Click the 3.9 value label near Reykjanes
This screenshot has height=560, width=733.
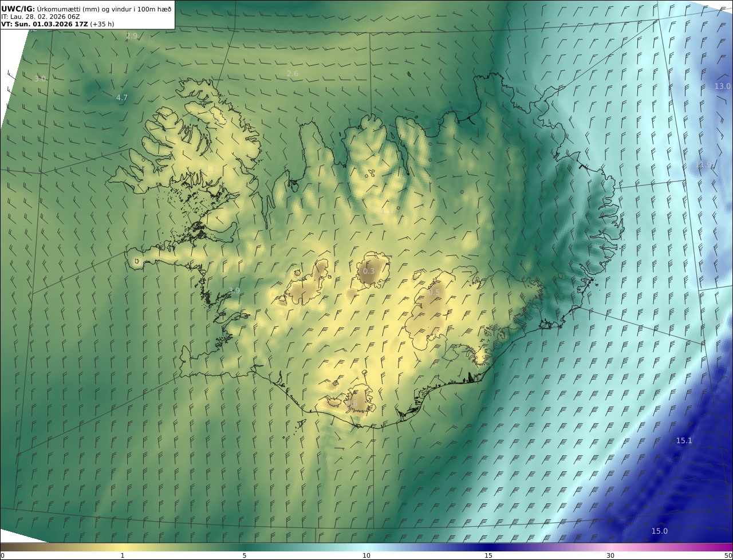pos(234,290)
